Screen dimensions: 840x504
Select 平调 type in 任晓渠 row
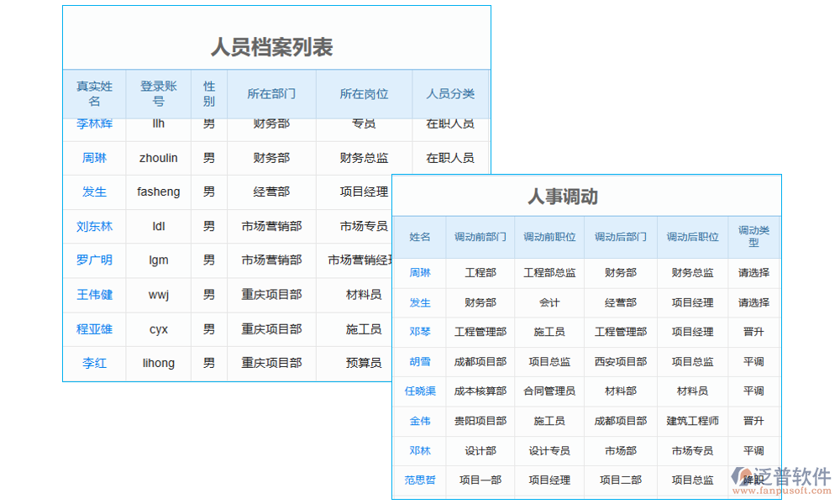753,391
